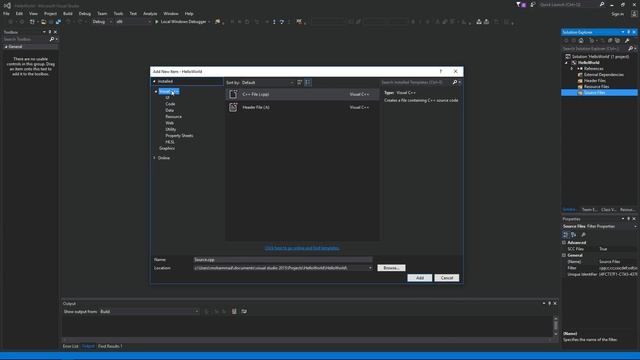Click the Add button
Image resolution: width=640 pixels, height=360 pixels.
click(x=420, y=278)
